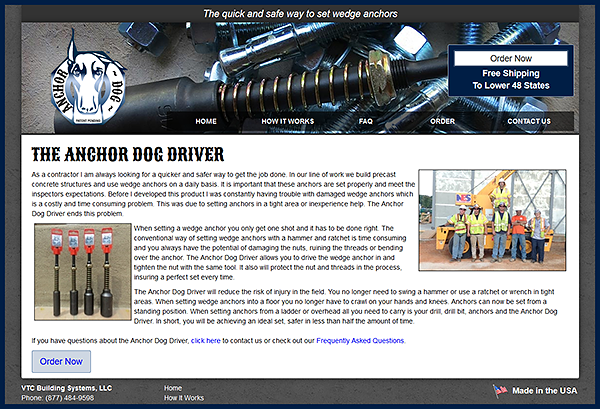Follow the 'click here' contact link
This screenshot has width=600, height=409.
click(206, 341)
